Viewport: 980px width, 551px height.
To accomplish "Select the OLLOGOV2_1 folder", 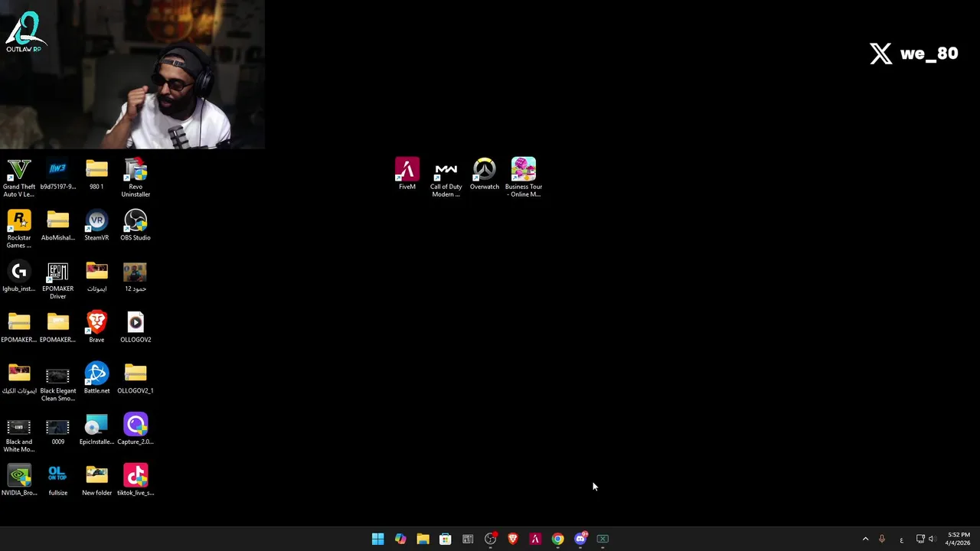I will tap(136, 378).
